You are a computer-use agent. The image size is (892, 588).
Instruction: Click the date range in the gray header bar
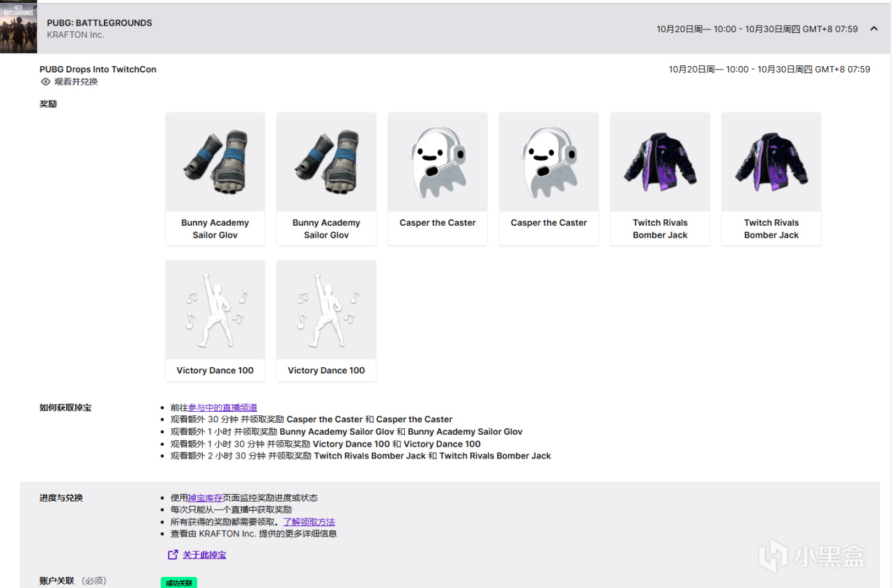pyautogui.click(x=758, y=29)
